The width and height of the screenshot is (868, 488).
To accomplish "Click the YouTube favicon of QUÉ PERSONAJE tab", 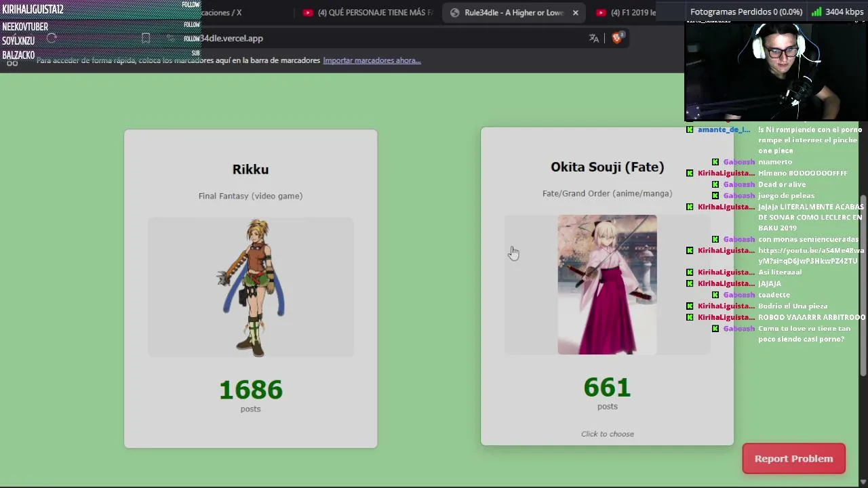I will pyautogui.click(x=309, y=12).
